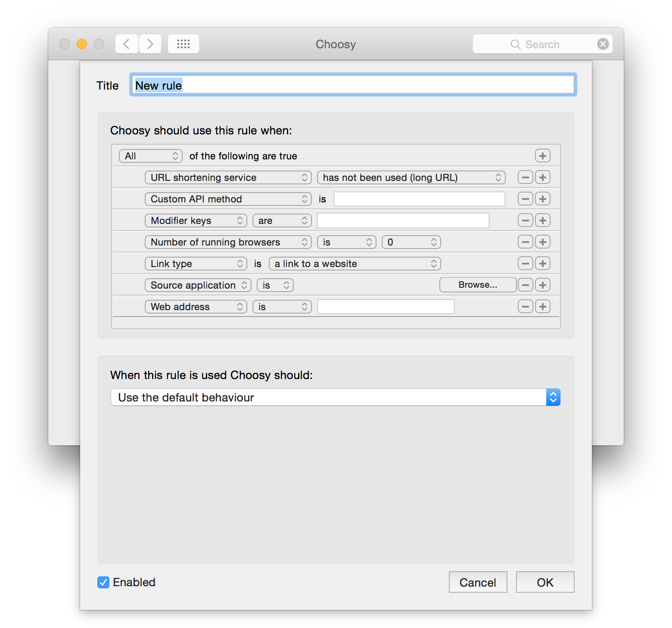Screen dimensions: 672x628
Task: Click the Web address value field
Action: point(386,307)
